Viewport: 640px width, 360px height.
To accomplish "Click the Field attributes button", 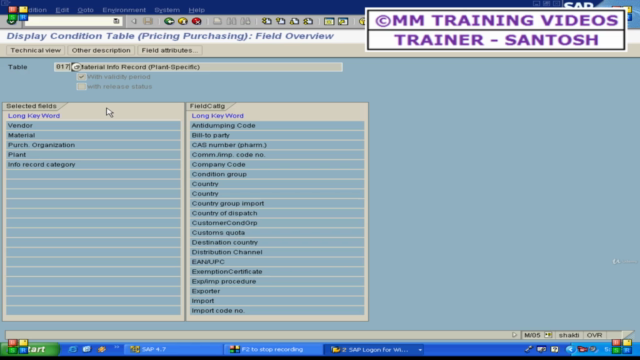I will [x=170, y=50].
